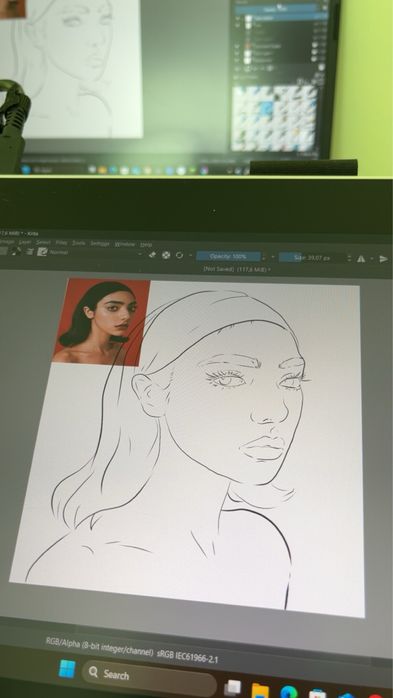Click the brush preset grid on upper monitor

click(275, 118)
